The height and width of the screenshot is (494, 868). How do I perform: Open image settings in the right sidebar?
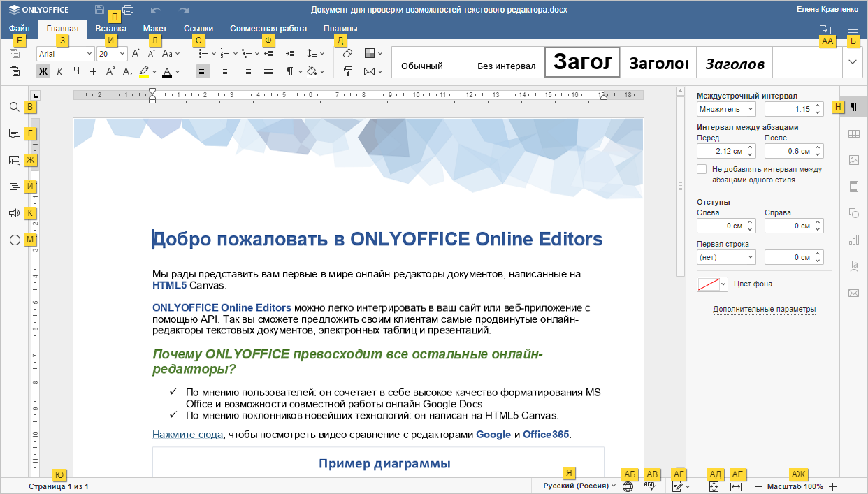click(853, 160)
